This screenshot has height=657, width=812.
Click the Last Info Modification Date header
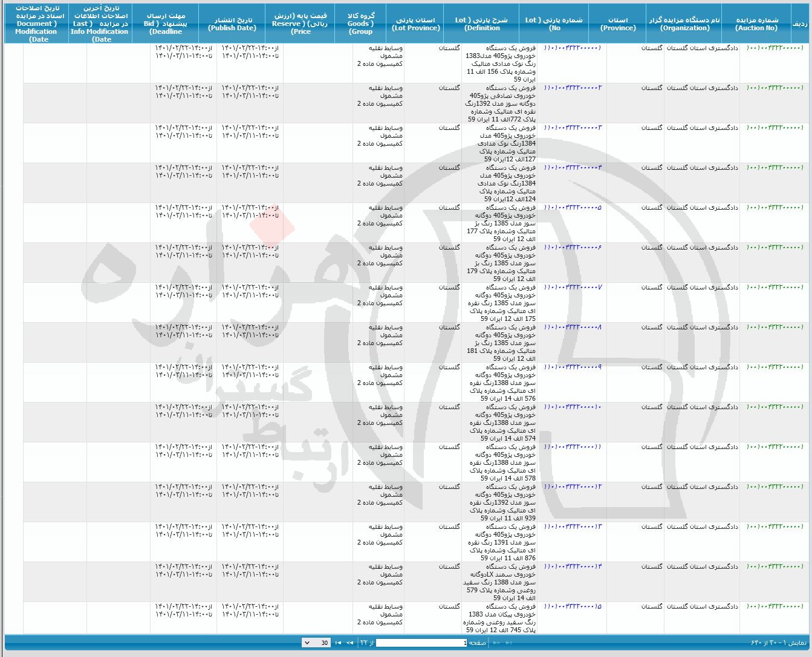pos(99,24)
